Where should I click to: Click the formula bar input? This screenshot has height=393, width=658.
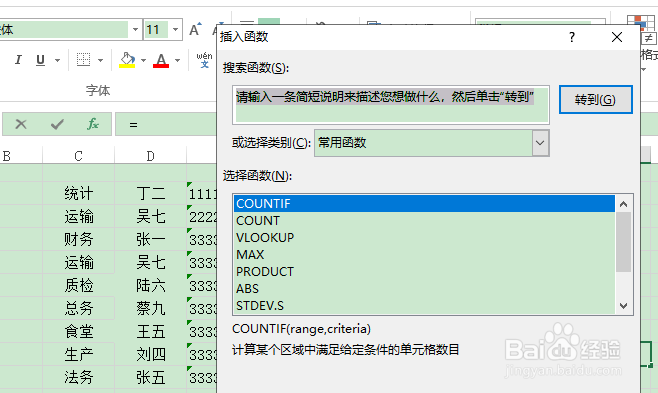(x=166, y=124)
